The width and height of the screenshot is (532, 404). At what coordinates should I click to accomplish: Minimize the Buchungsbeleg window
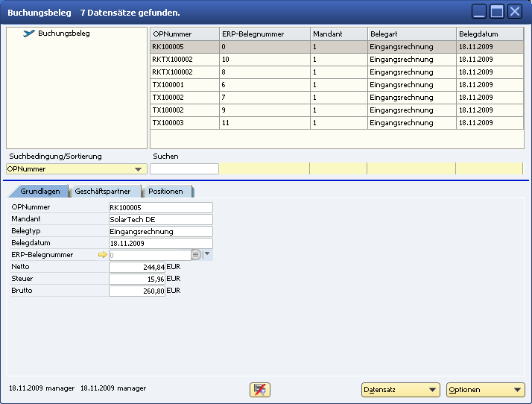click(480, 11)
